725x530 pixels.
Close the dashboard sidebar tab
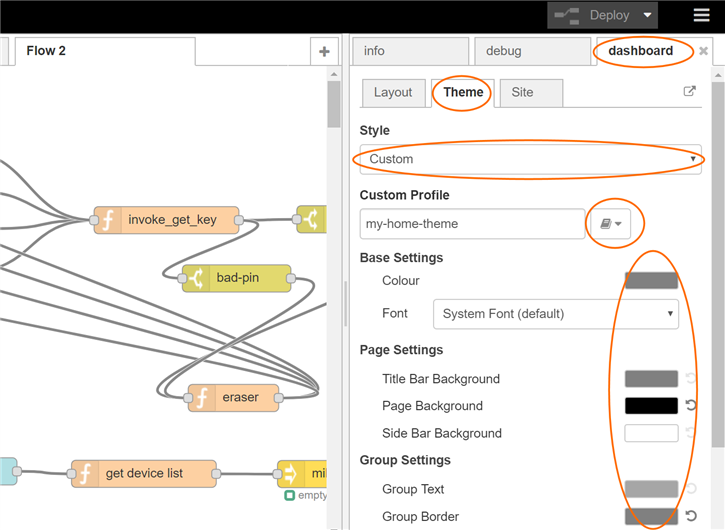pyautogui.click(x=703, y=51)
